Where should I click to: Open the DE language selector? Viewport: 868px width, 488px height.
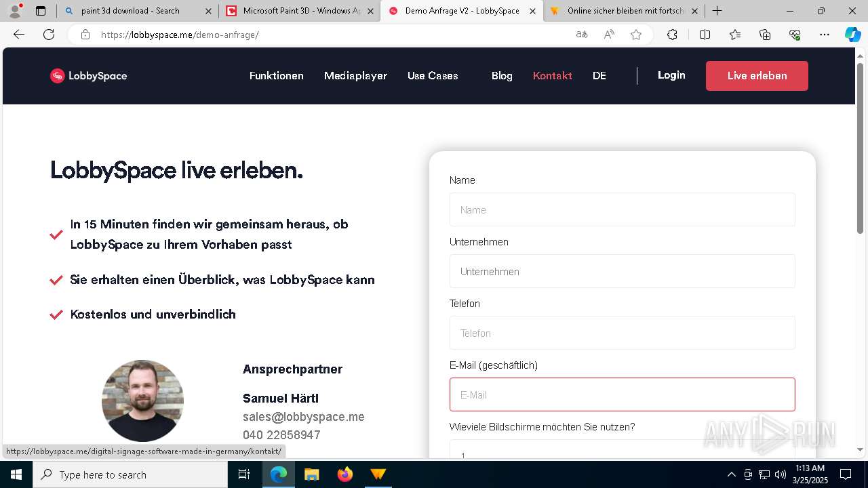click(x=599, y=76)
